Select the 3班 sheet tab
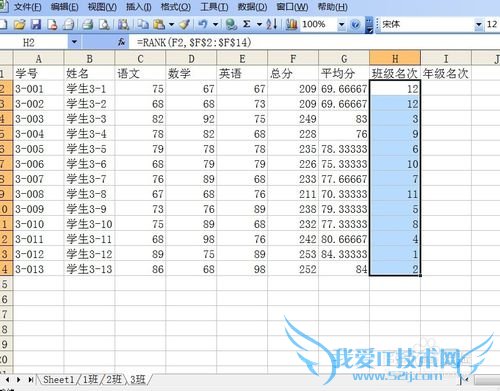The image size is (500, 391). [138, 379]
